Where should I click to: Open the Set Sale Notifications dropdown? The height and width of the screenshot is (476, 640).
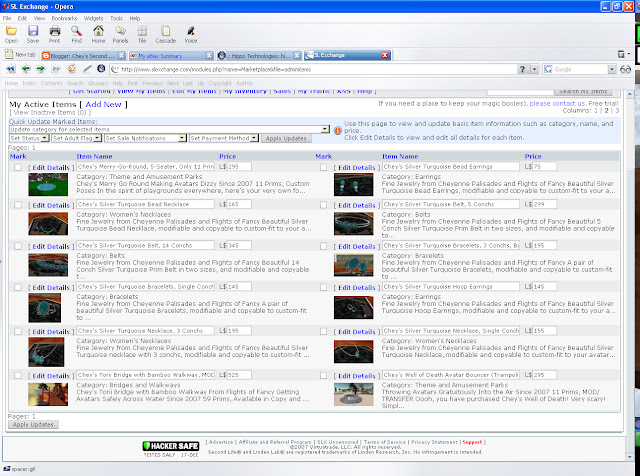click(145, 138)
